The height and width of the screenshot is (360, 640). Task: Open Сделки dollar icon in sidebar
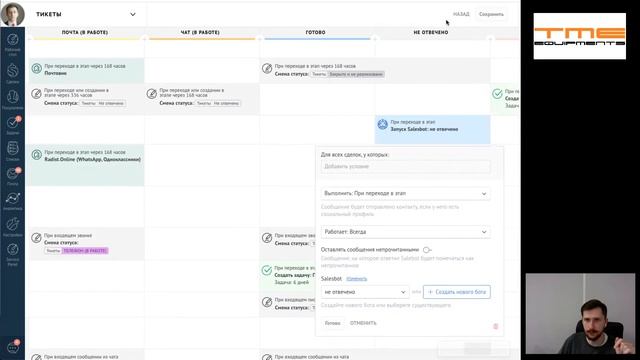13,73
